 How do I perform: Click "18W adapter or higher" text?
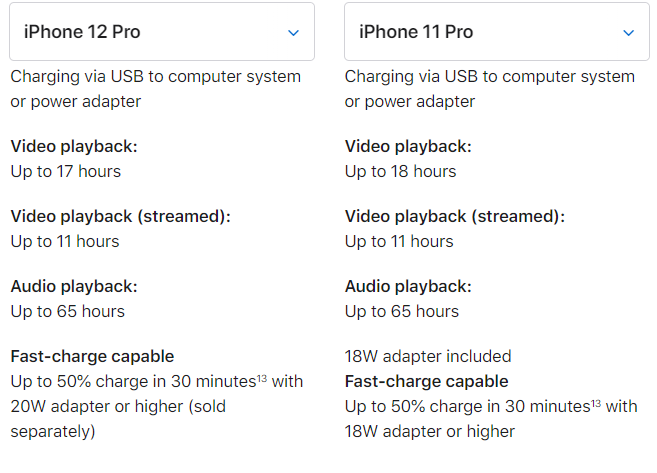point(429,431)
